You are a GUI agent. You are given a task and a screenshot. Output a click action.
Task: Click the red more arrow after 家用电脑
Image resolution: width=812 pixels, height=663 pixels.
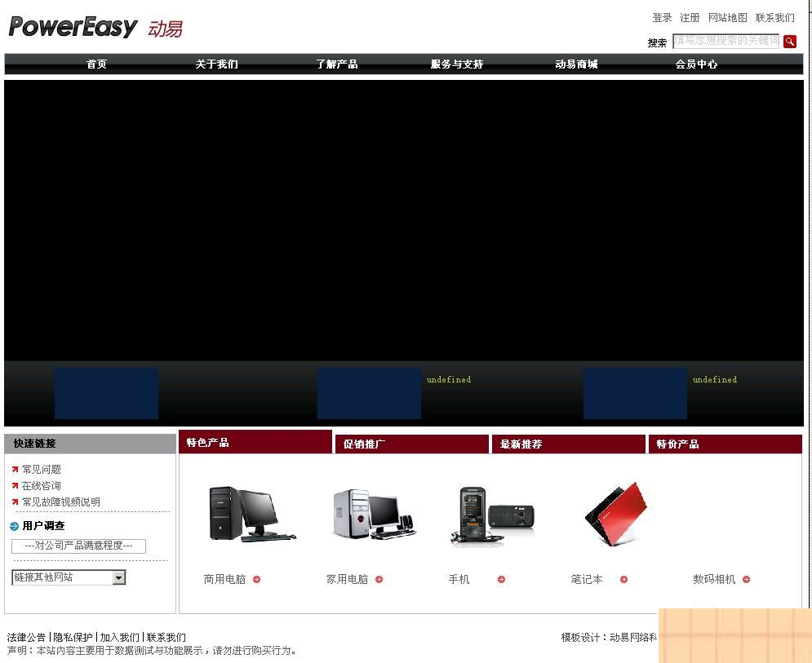[x=379, y=580]
